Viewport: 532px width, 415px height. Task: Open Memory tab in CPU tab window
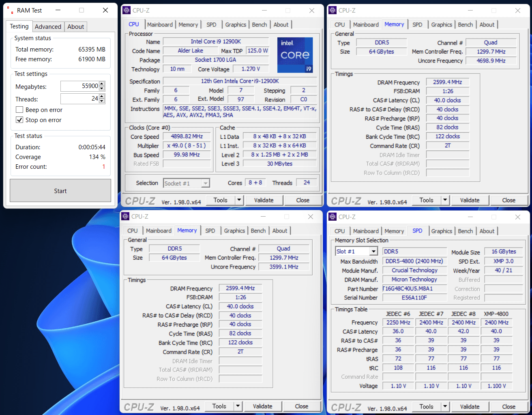(x=188, y=25)
